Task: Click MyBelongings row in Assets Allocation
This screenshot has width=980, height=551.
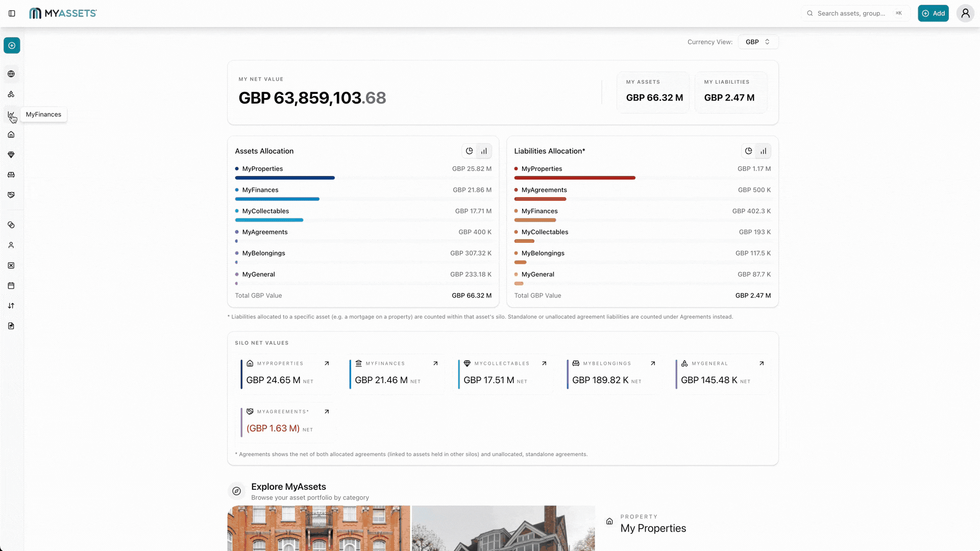Action: [363, 257]
